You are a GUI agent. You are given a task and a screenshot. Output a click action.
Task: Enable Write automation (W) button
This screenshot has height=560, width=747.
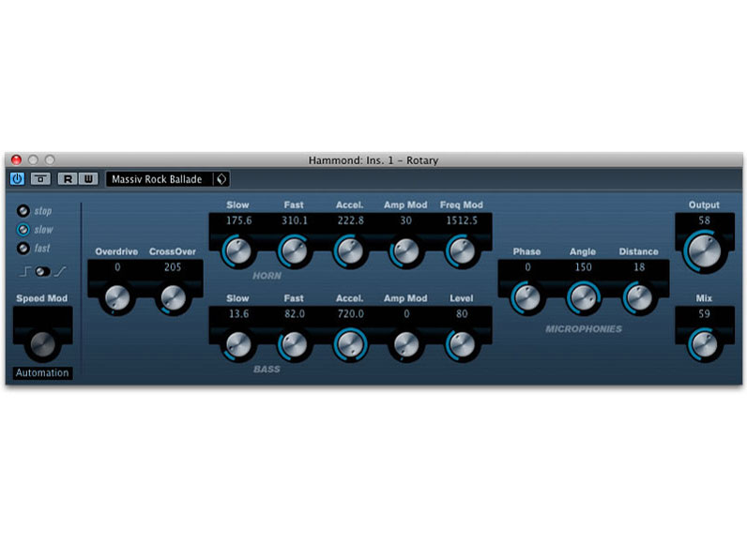tap(88, 179)
